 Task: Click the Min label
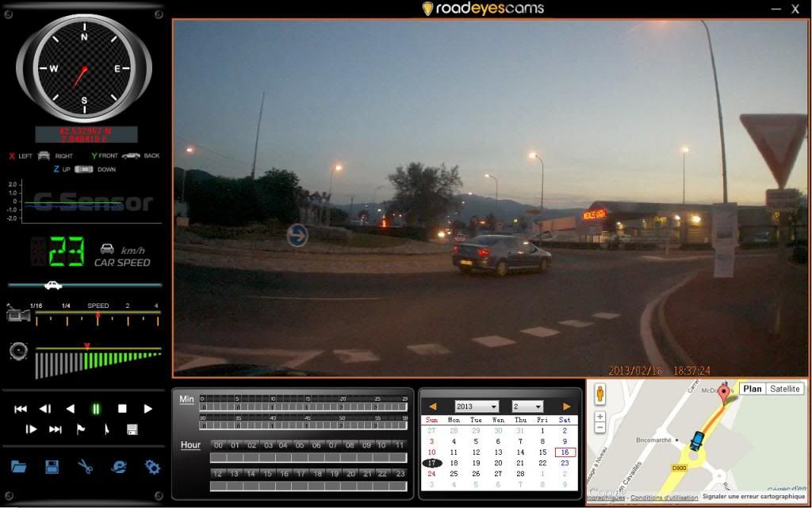click(186, 399)
